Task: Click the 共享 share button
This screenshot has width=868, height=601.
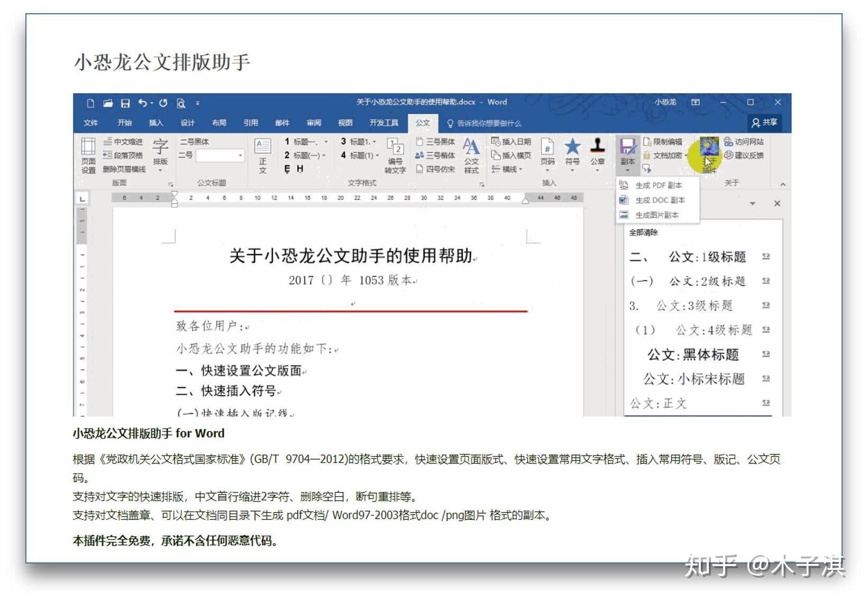Action: (x=764, y=123)
